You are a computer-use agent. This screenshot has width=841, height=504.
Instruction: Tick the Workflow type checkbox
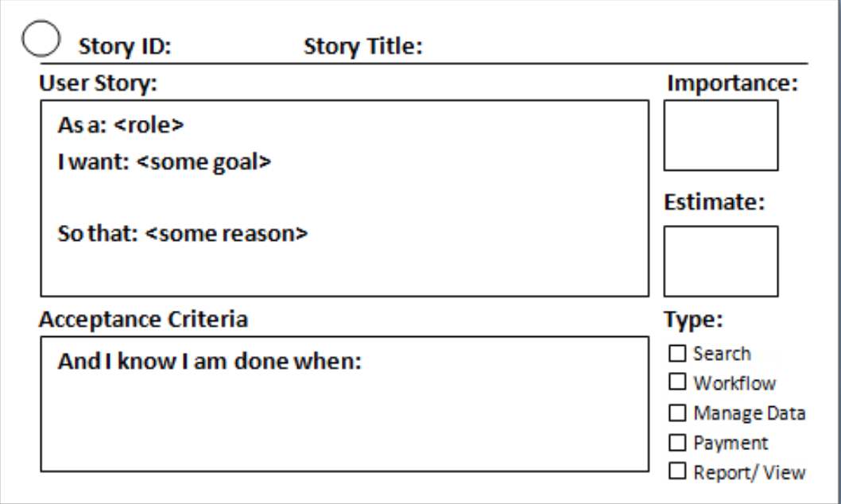[677, 382]
